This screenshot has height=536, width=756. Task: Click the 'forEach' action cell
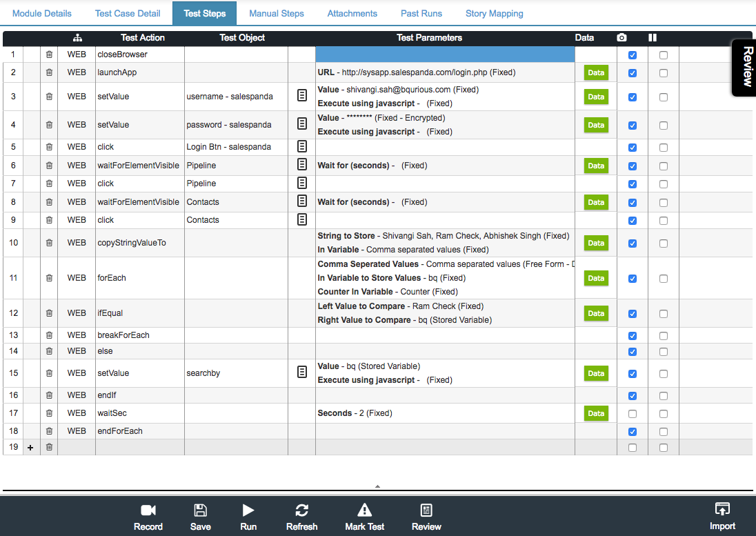pyautogui.click(x=140, y=277)
